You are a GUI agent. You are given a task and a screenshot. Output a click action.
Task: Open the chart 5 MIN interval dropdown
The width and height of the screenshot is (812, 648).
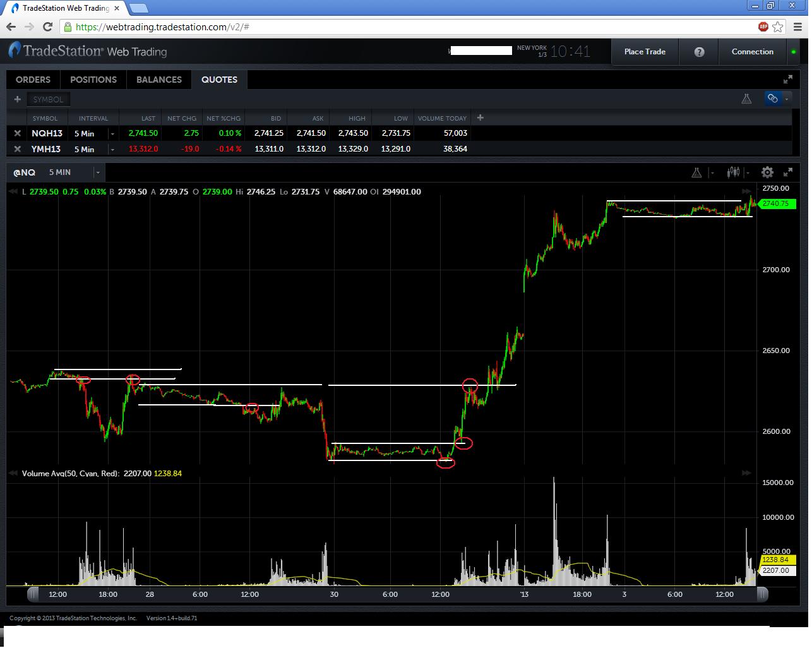point(98,172)
